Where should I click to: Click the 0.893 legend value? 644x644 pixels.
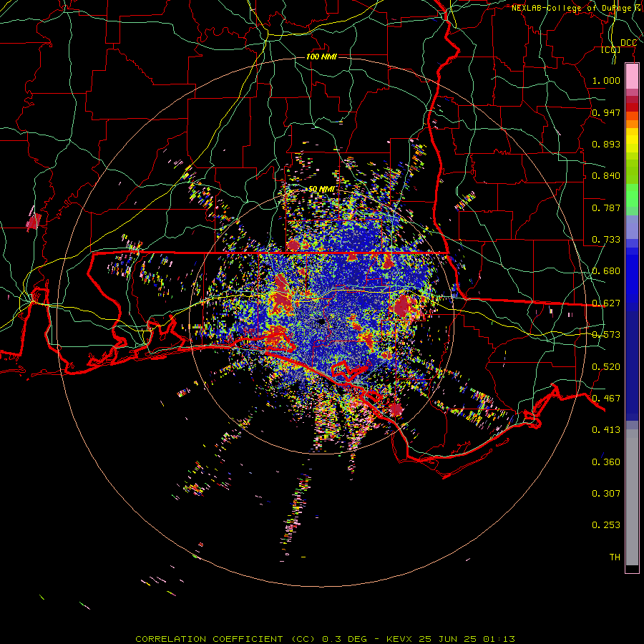(x=606, y=144)
